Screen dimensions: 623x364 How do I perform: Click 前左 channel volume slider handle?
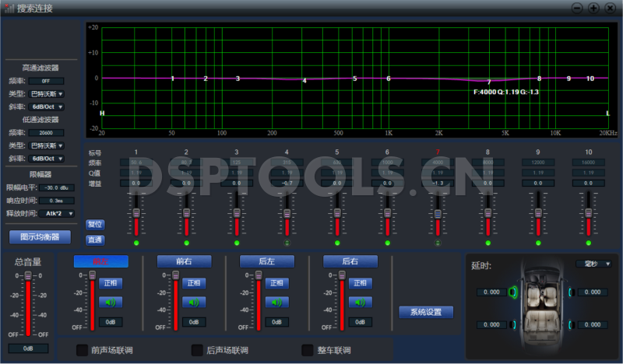92,275
